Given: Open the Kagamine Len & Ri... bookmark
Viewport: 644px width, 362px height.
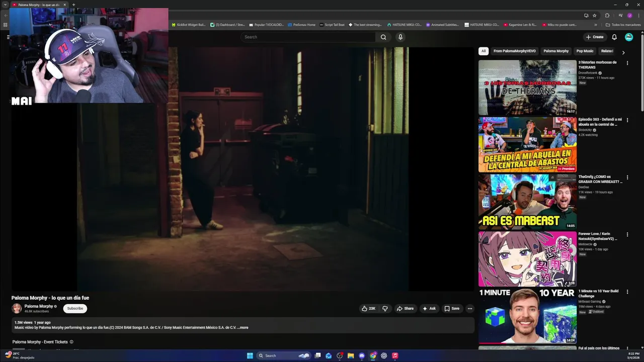Looking at the screenshot, I should point(520,25).
